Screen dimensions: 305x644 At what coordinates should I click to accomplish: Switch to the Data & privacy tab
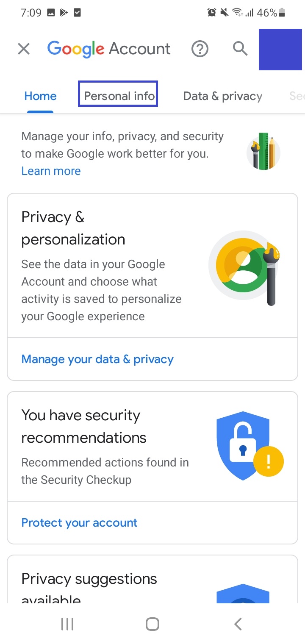click(x=223, y=96)
